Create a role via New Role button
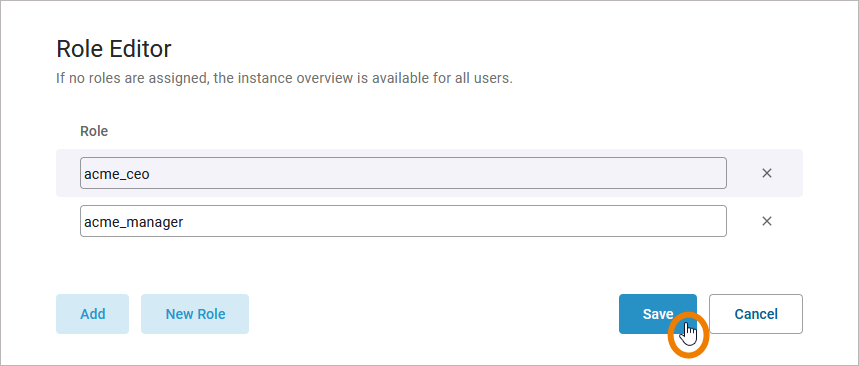Viewport: 859px width, 366px height. click(195, 314)
